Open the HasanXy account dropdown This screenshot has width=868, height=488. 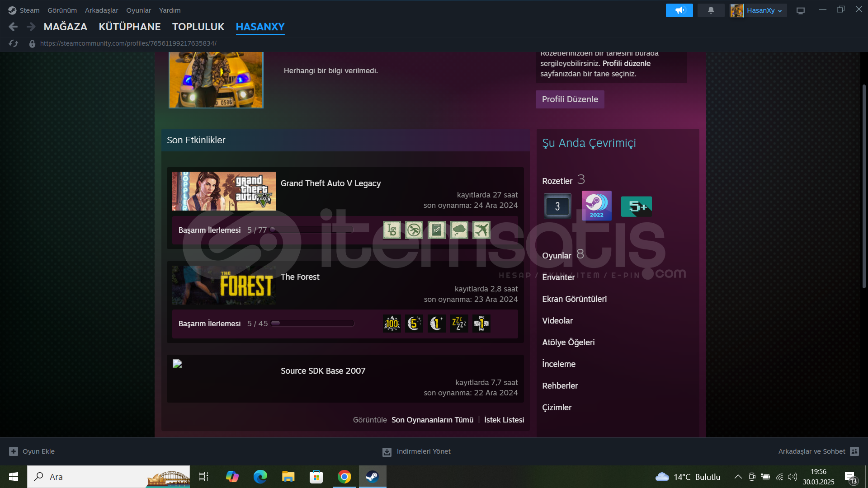tap(764, 10)
